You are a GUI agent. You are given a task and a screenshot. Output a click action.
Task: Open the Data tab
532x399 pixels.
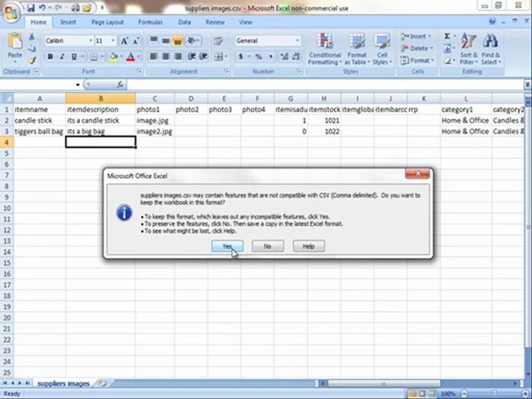[x=184, y=22]
